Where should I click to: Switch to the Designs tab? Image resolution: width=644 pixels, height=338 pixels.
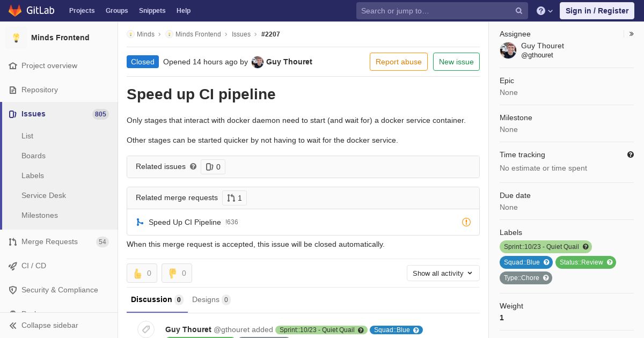(x=211, y=299)
